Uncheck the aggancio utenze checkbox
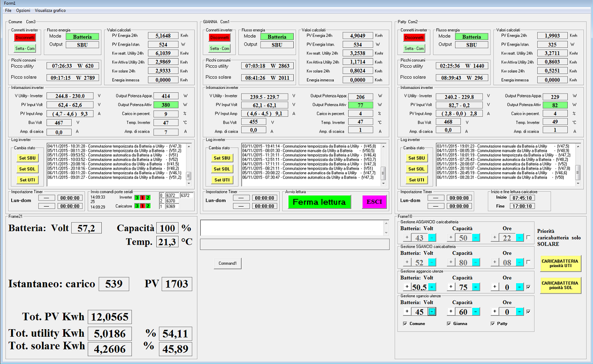The width and height of the screenshot is (593, 364). pyautogui.click(x=528, y=287)
